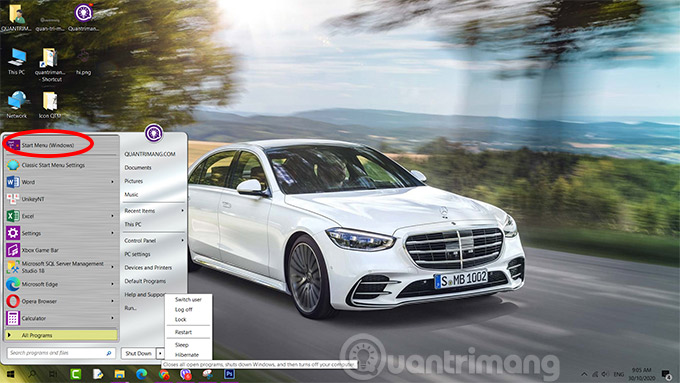Expand Settings submenu arrow
The height and width of the screenshot is (383, 680).
(113, 233)
